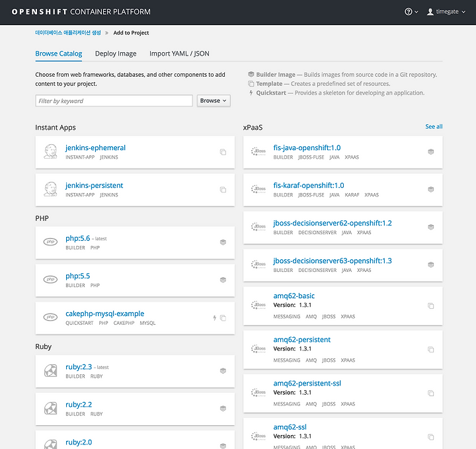Select the php:5.6 builder image
Screen dimensions: 476x449
78,238
